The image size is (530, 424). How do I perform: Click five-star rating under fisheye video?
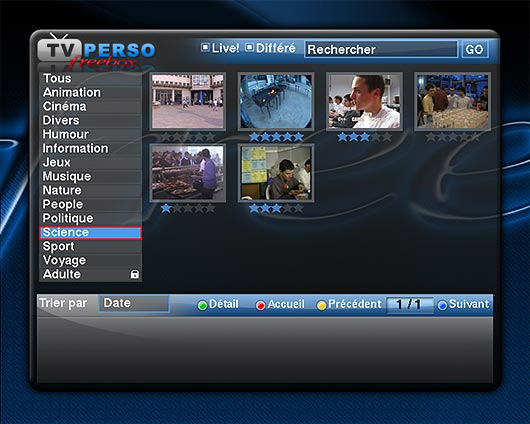276,137
